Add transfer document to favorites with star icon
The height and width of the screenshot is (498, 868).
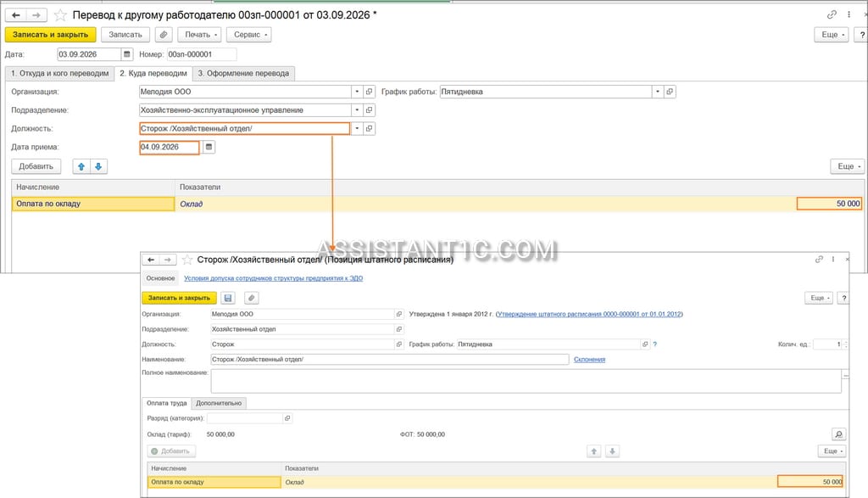click(60, 15)
